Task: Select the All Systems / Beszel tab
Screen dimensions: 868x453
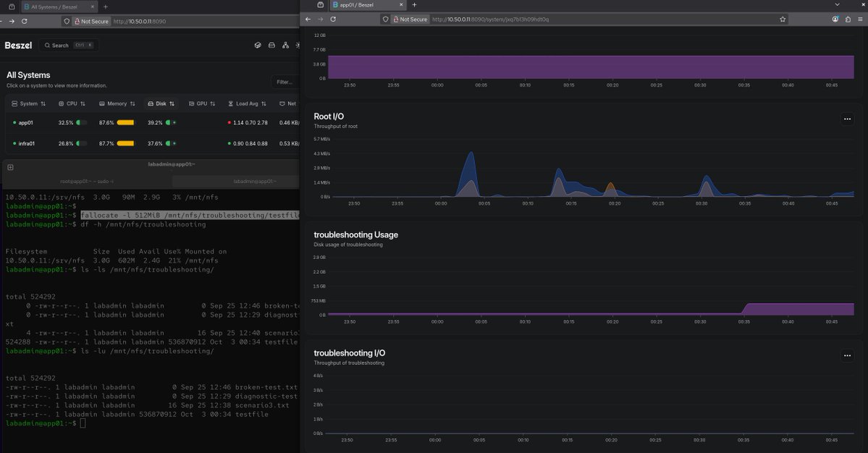Action: point(59,7)
